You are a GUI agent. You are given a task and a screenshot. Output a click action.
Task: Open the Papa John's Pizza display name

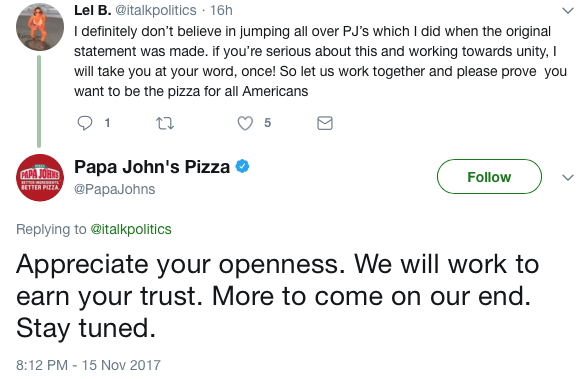tap(152, 167)
